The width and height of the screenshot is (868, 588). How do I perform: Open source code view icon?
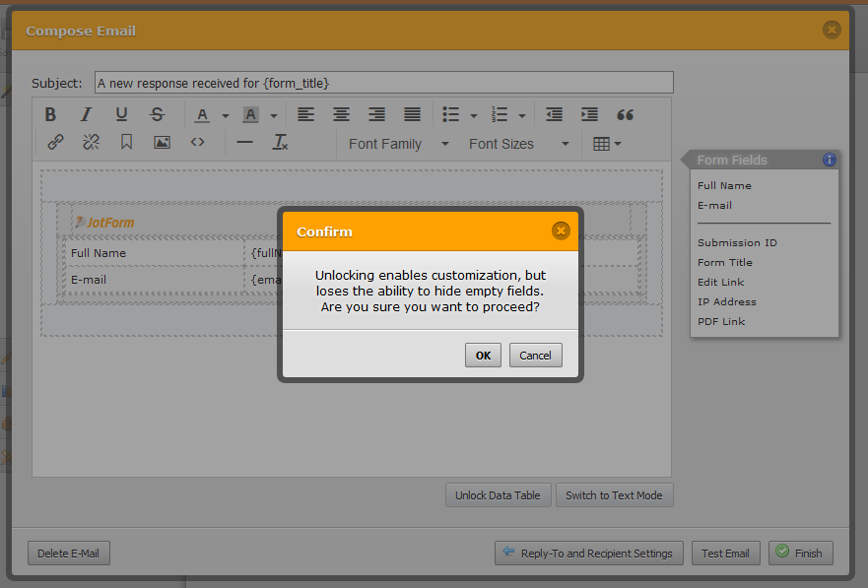pyautogui.click(x=197, y=143)
